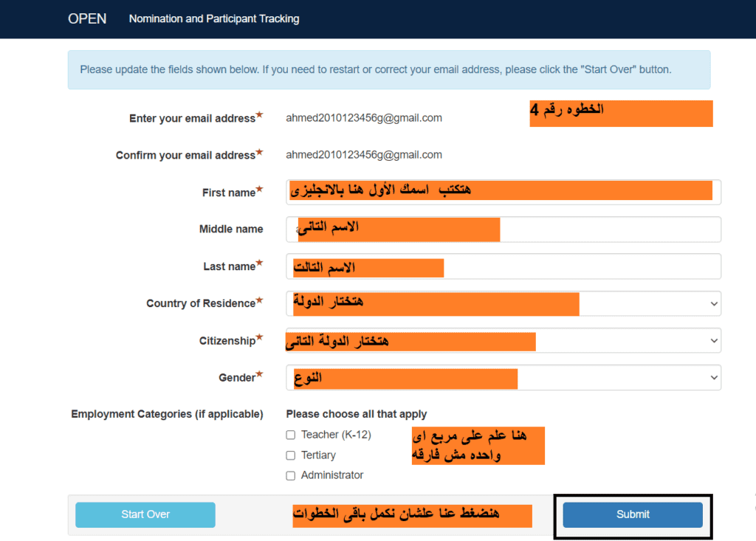Screen dimensions: 756x541
Task: Click the blue instruction banner message
Action: (375, 69)
